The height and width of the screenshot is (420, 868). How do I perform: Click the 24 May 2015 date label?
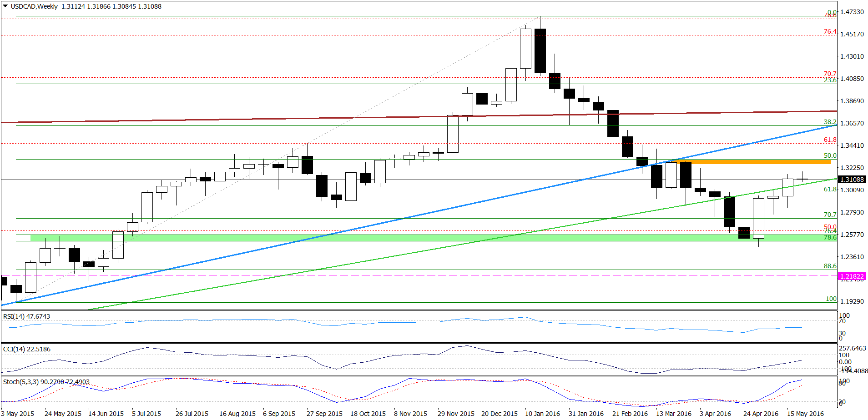coord(63,414)
